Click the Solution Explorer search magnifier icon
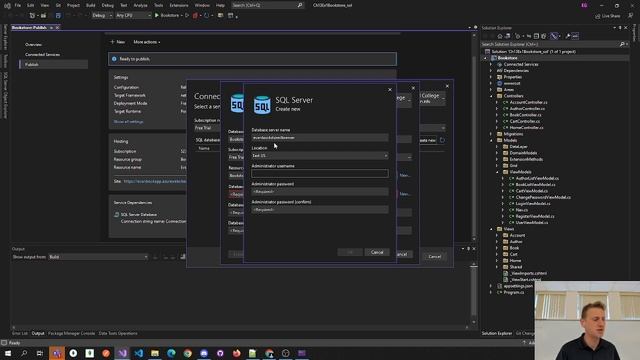 [x=622, y=44]
